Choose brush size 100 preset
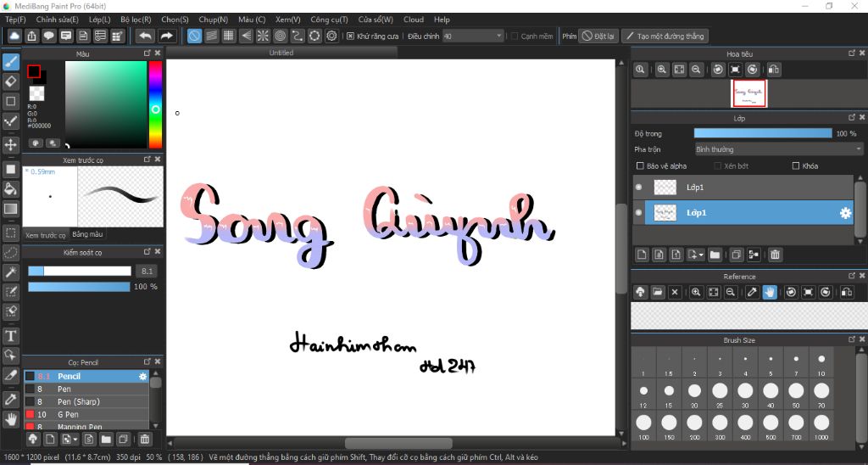Screen dimensions: 868x465 (x=643, y=426)
